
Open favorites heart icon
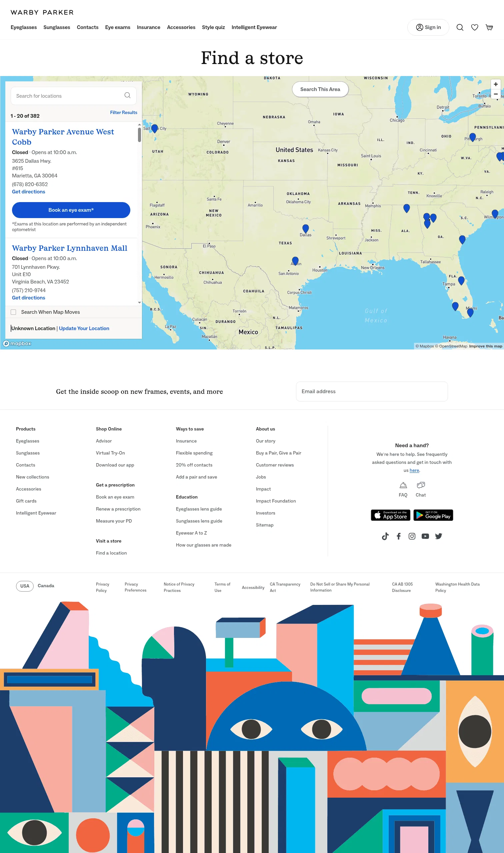click(474, 28)
